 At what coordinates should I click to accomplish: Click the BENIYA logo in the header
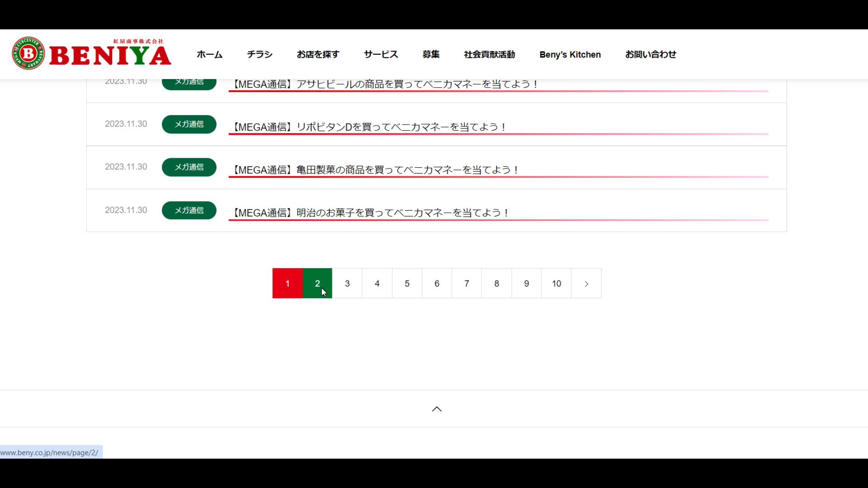(x=92, y=54)
